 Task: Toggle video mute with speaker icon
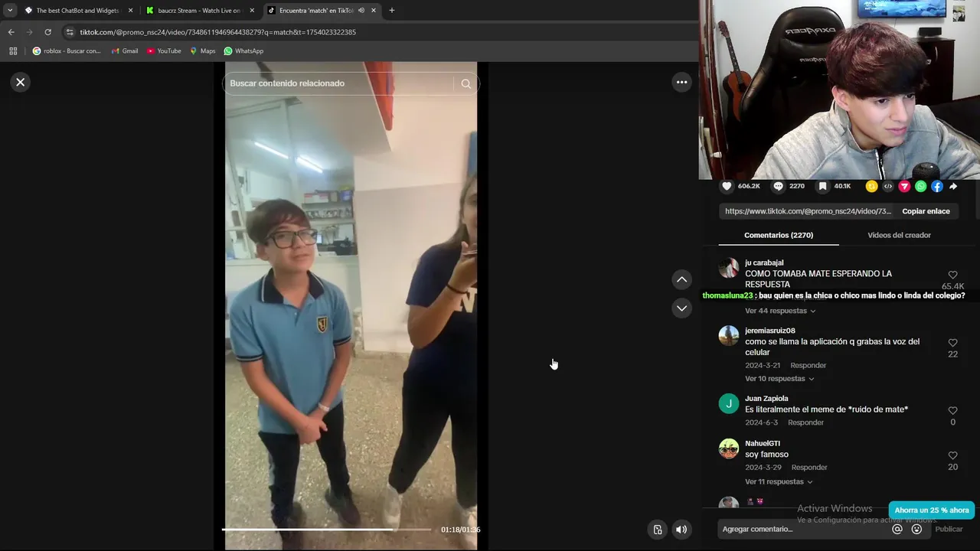click(x=681, y=530)
